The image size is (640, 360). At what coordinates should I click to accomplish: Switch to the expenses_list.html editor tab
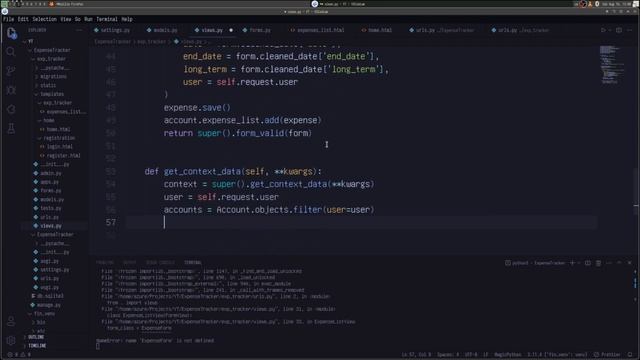tap(318, 30)
